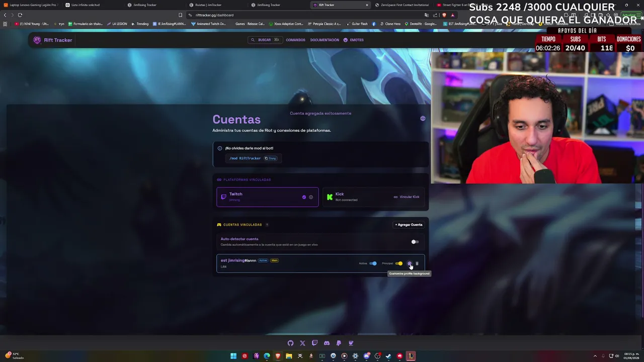
Task: Toggle the Auto-detectar cuenta switch
Action: [x=415, y=242]
